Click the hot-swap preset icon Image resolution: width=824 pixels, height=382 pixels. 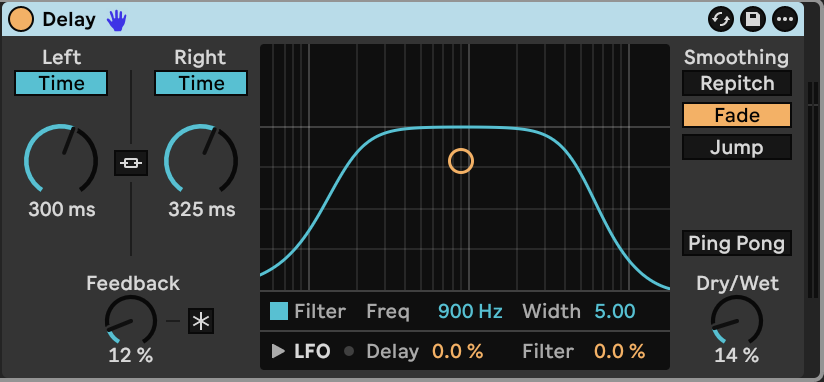pos(720,20)
